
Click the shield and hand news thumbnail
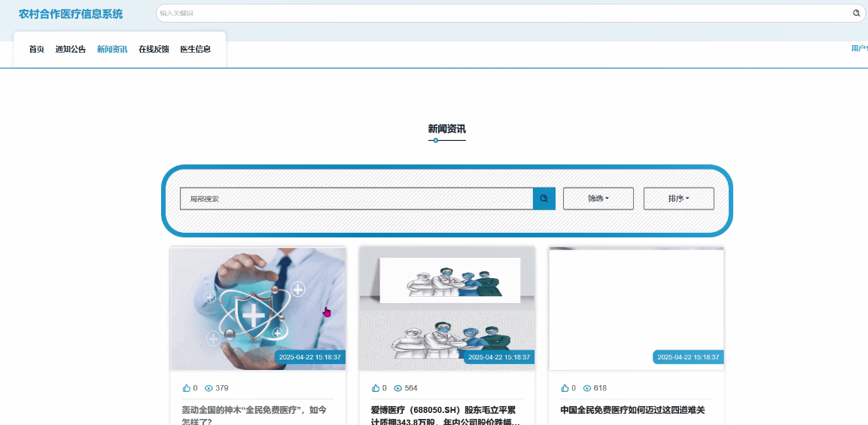point(258,309)
